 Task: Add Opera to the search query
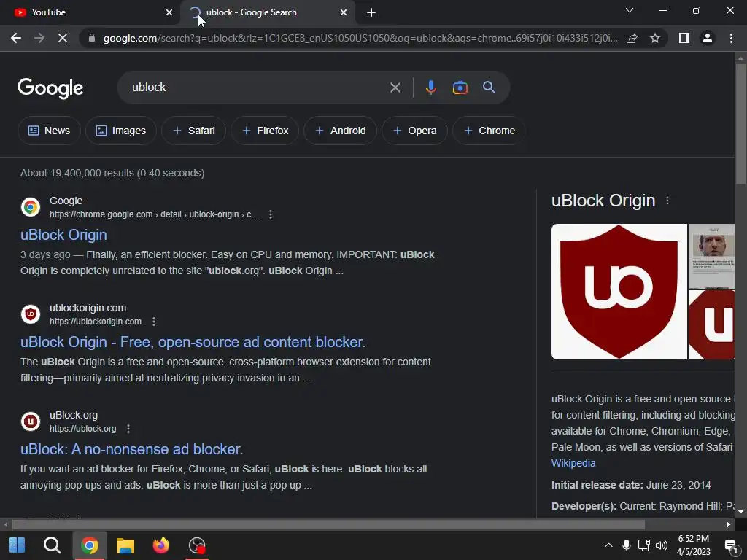414,131
